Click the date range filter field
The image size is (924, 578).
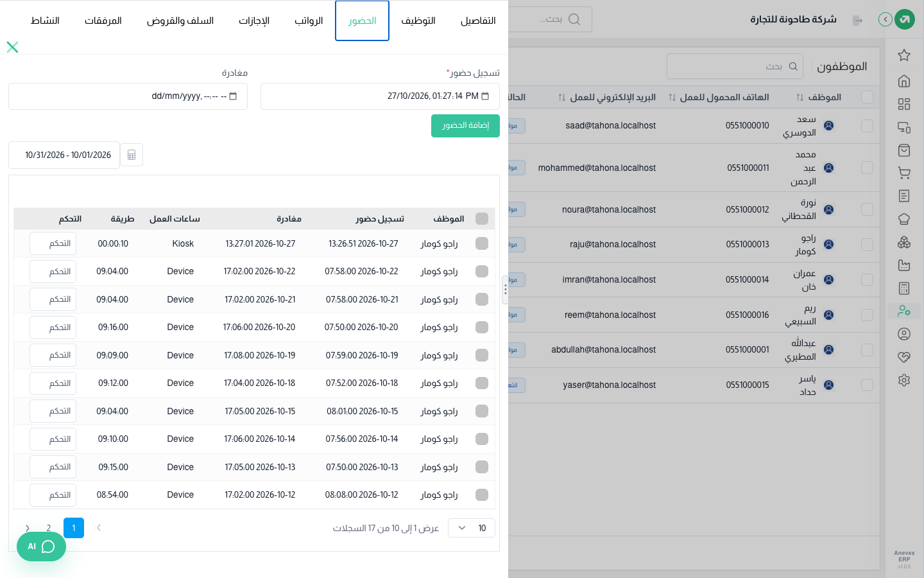64,155
